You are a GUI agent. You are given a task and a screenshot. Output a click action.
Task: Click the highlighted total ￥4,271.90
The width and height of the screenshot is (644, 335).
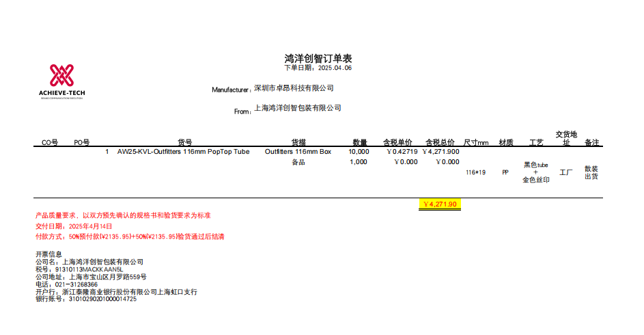[x=440, y=204]
